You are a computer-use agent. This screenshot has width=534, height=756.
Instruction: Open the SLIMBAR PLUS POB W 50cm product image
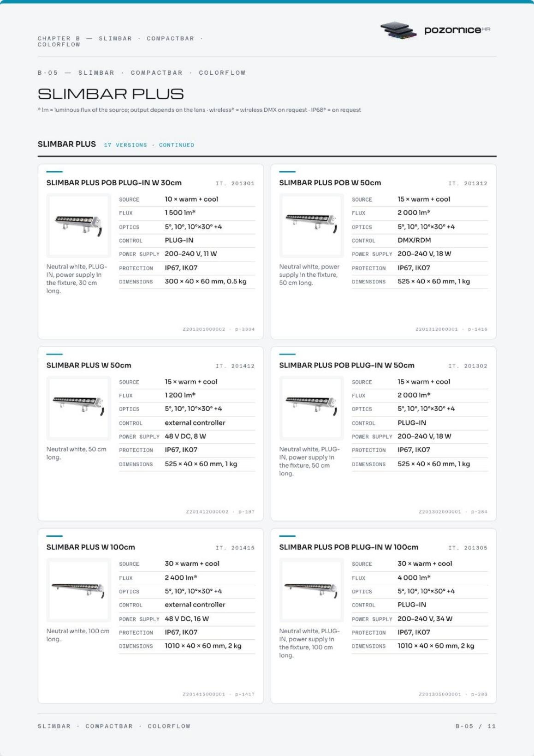(x=311, y=225)
